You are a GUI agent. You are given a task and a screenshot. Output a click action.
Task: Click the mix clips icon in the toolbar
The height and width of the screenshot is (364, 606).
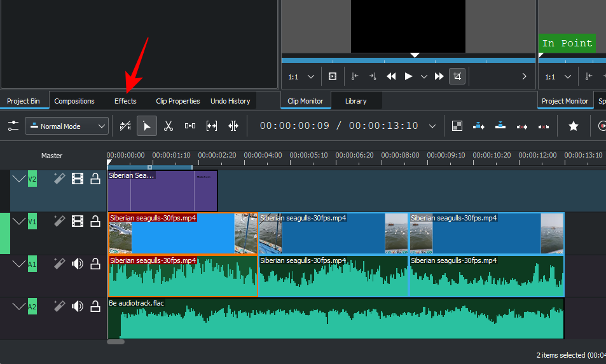pos(457,126)
